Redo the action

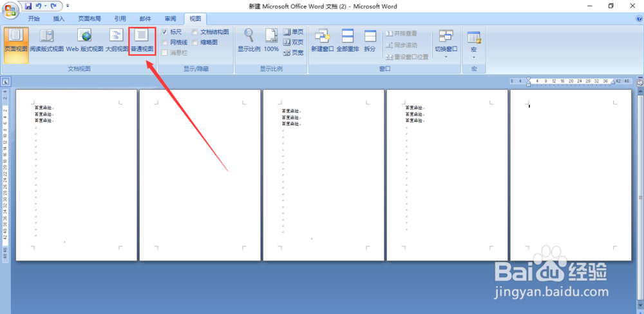pos(53,6)
